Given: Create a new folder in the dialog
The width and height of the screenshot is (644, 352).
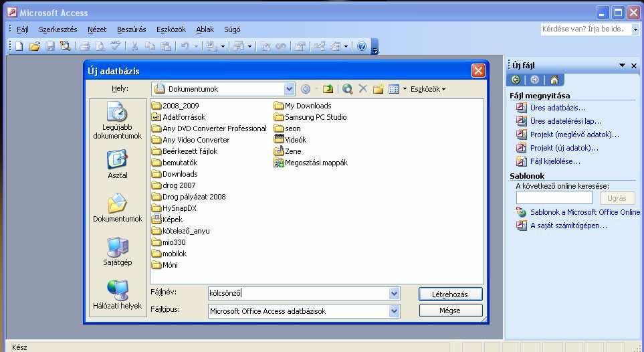Looking at the screenshot, I should click(379, 89).
